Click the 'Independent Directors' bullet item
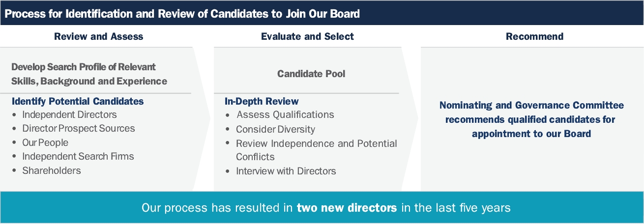644x224 pixels. [69, 114]
